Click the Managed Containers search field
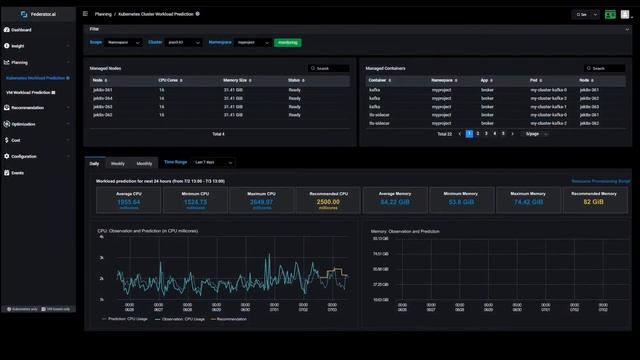Viewport: 640px width, 360px height. point(604,68)
